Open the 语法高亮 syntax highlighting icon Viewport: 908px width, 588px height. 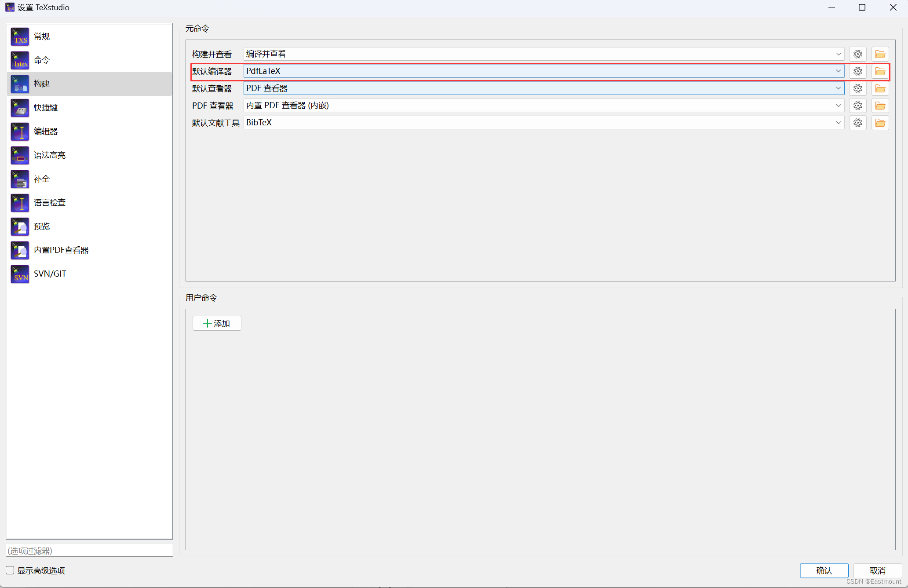point(20,155)
